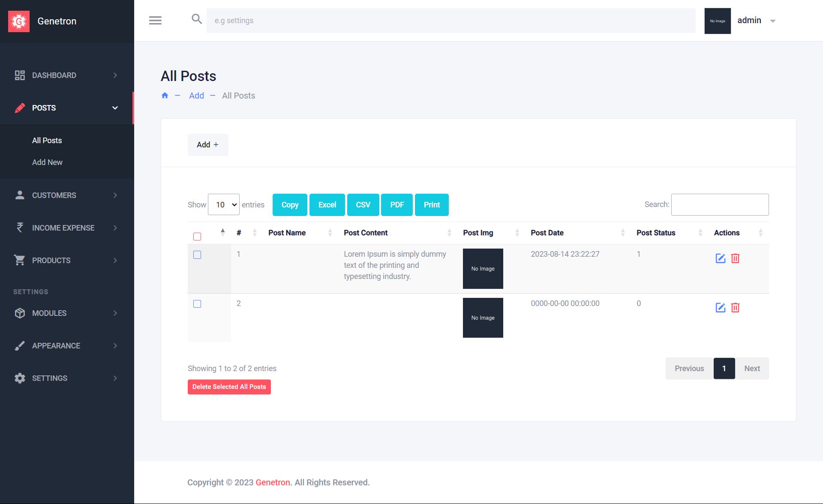Open Add New under Posts
The image size is (823, 504).
click(47, 162)
